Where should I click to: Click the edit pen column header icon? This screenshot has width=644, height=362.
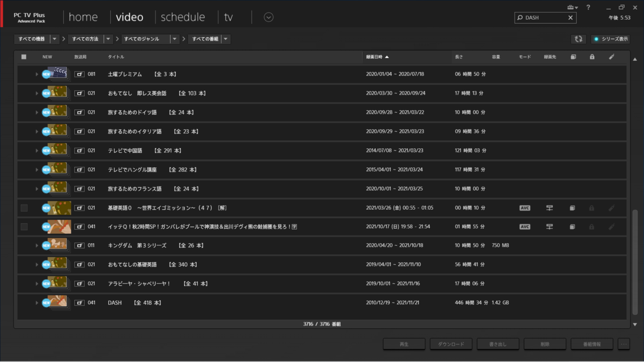(611, 57)
